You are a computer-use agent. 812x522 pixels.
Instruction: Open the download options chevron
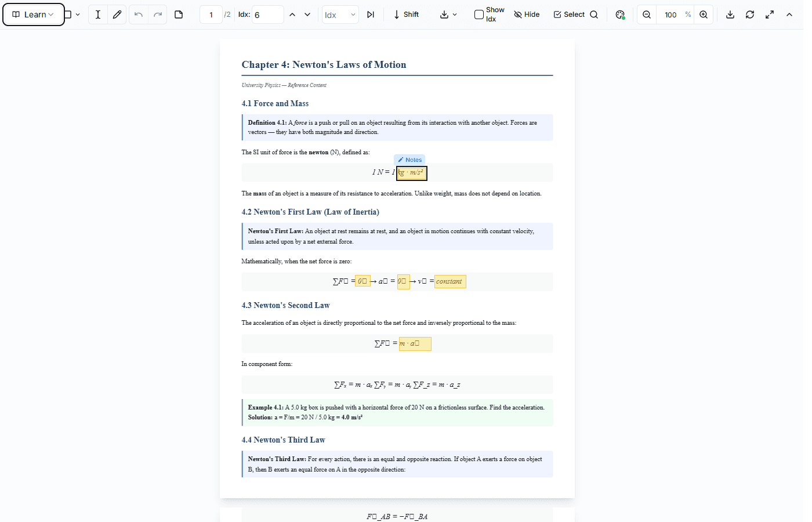pos(455,14)
